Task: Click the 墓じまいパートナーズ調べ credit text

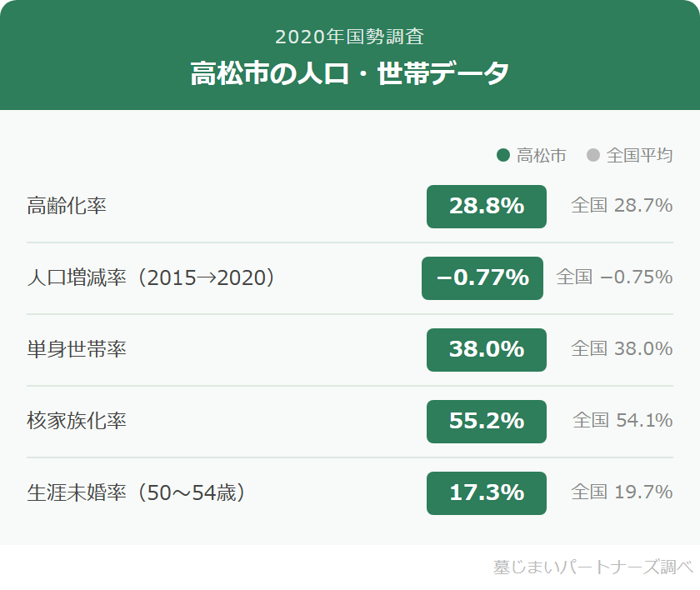Action: point(592,567)
